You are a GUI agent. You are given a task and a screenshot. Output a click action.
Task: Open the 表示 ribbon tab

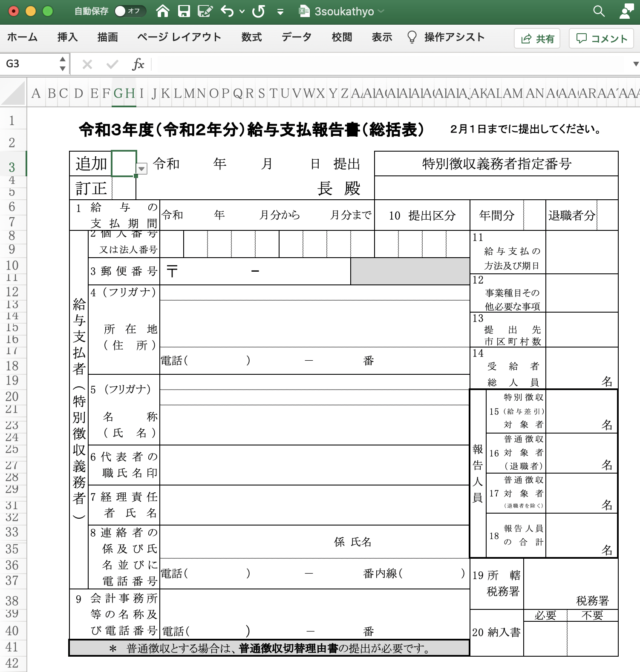tap(382, 37)
